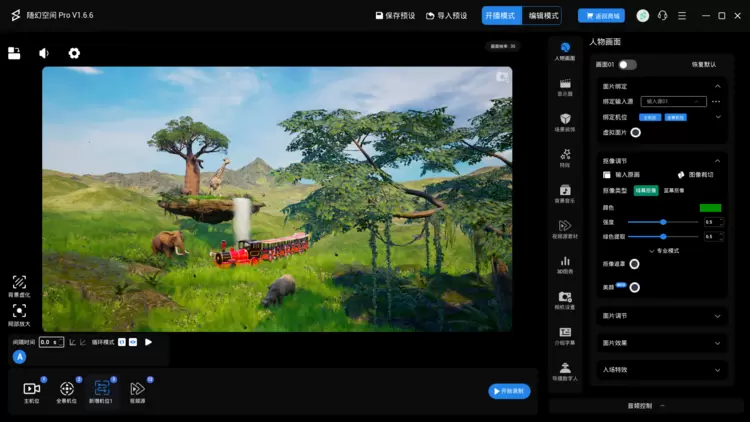The height and width of the screenshot is (422, 750).
Task: Enable the 虚拟图片 toggle
Action: coord(635,132)
